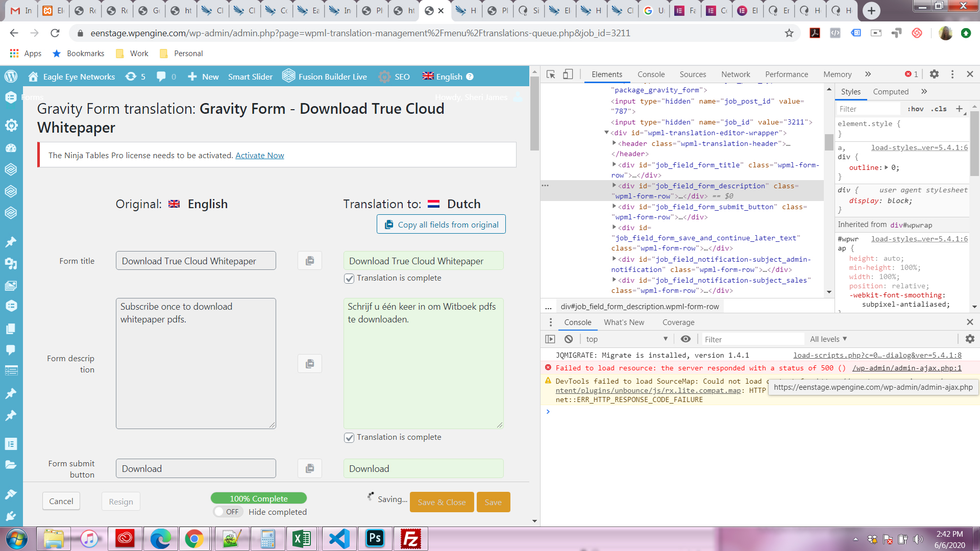Open the What's New drawer tab
Image resolution: width=980 pixels, height=551 pixels.
pyautogui.click(x=624, y=322)
